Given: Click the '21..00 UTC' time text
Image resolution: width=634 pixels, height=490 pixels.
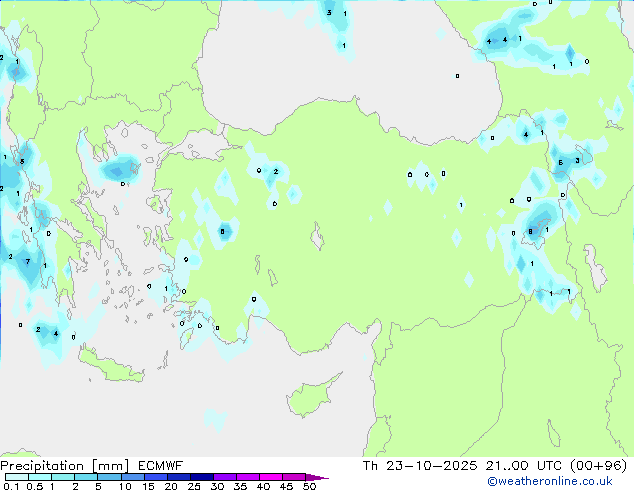Looking at the screenshot, I should (524, 466).
